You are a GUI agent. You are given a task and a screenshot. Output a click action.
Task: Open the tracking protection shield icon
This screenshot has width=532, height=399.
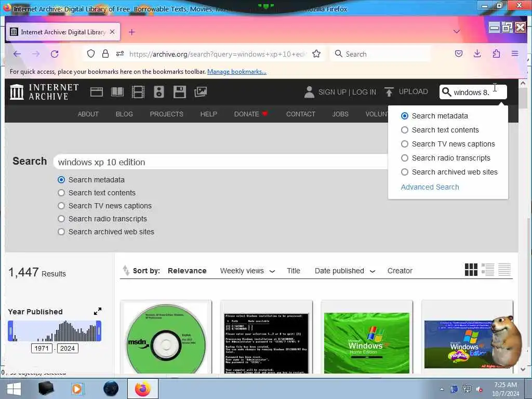pos(91,54)
